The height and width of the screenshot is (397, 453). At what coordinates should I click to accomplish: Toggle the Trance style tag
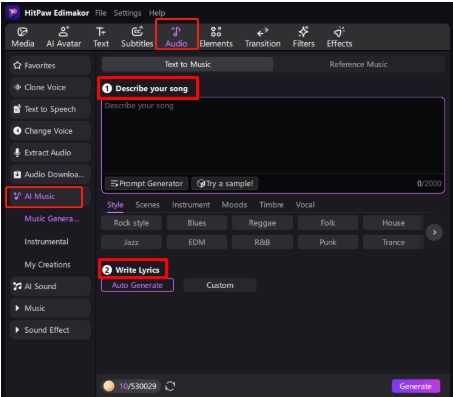pyautogui.click(x=393, y=242)
